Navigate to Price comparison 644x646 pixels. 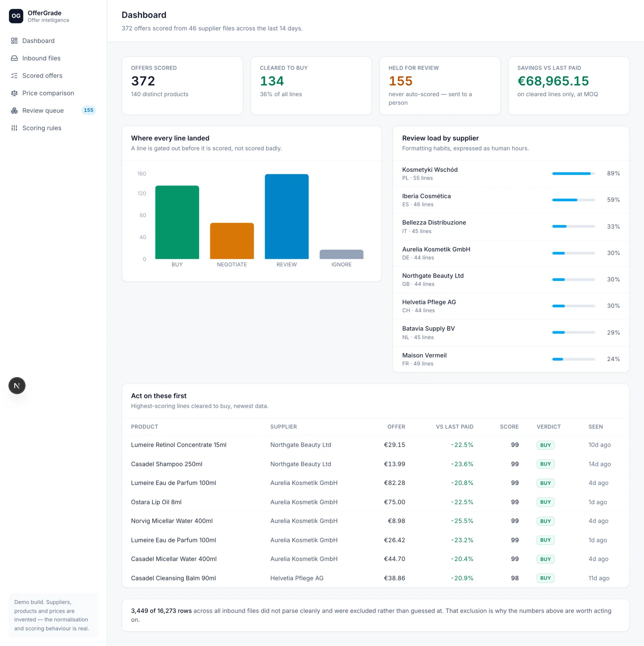point(53,93)
